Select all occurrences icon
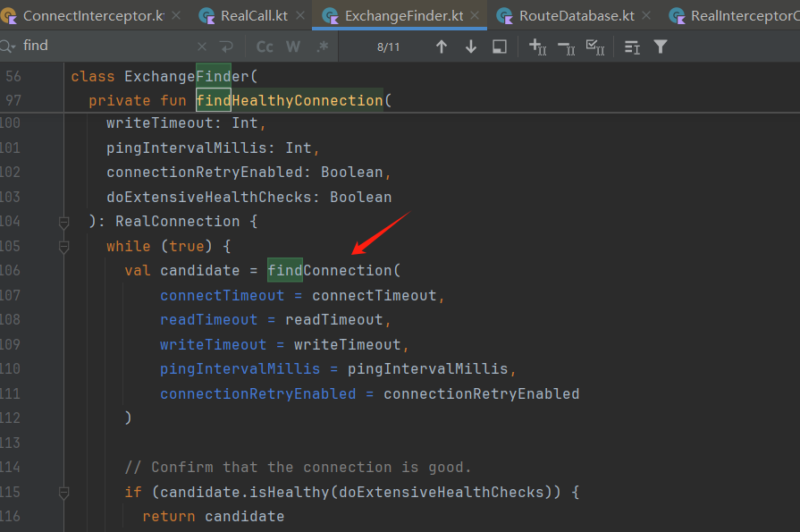This screenshot has height=532, width=800. tap(595, 47)
